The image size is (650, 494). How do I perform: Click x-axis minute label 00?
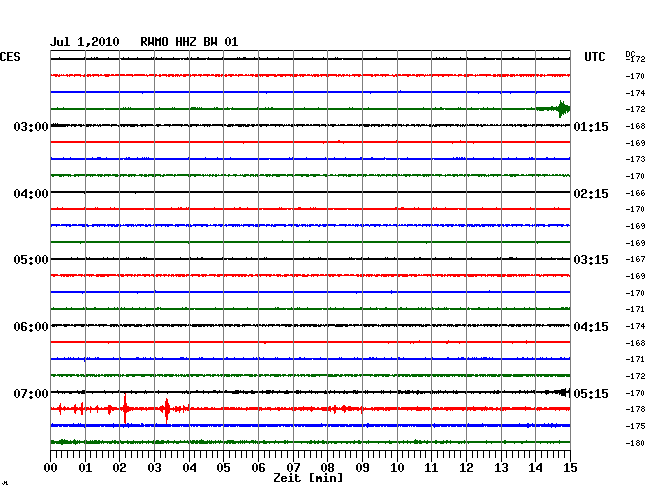pyautogui.click(x=51, y=467)
